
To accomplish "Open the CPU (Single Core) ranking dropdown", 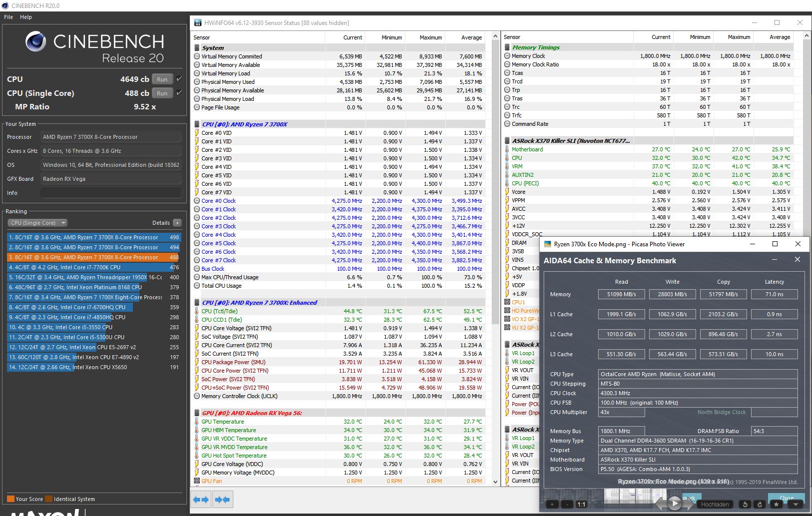I will coord(63,223).
